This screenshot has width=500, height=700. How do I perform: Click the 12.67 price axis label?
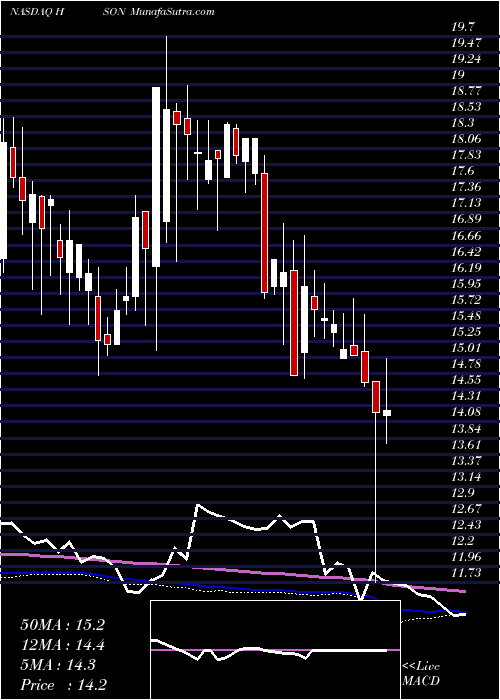[x=465, y=509]
